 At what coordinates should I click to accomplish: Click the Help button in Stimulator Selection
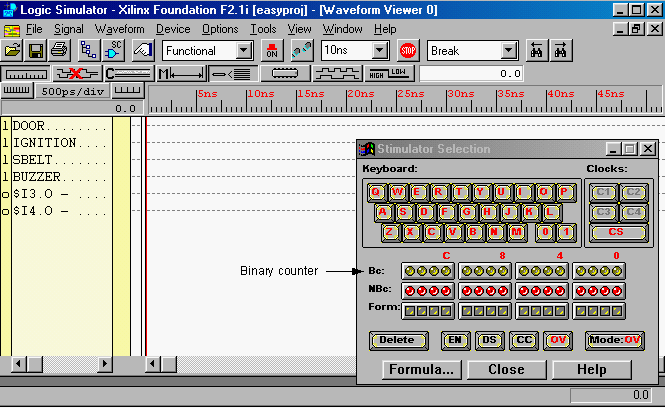click(x=591, y=369)
